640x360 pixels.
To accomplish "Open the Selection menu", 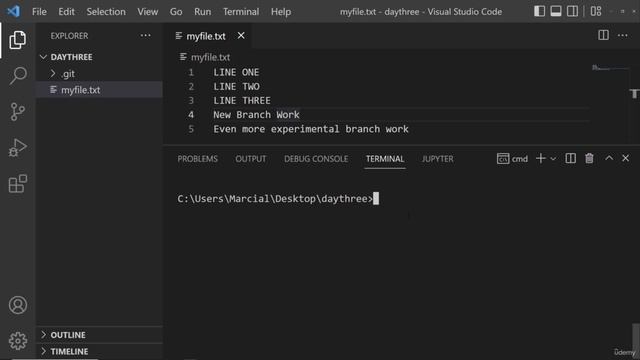I will point(106,11).
